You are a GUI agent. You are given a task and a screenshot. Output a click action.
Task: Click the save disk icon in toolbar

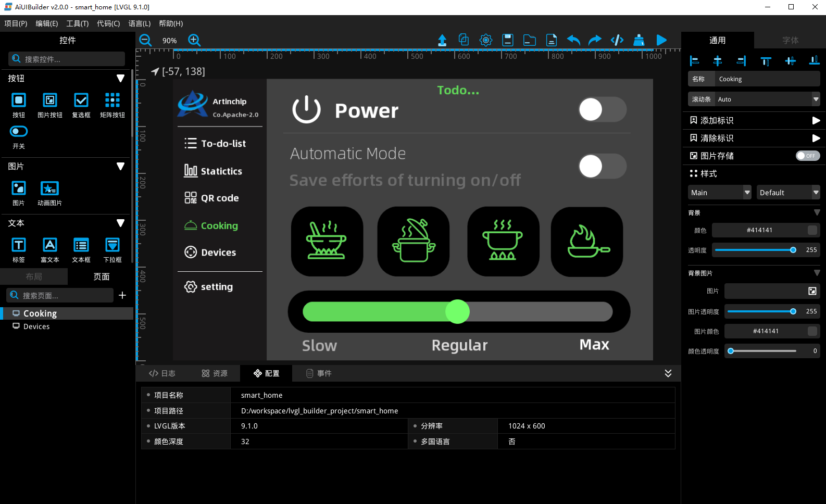507,40
